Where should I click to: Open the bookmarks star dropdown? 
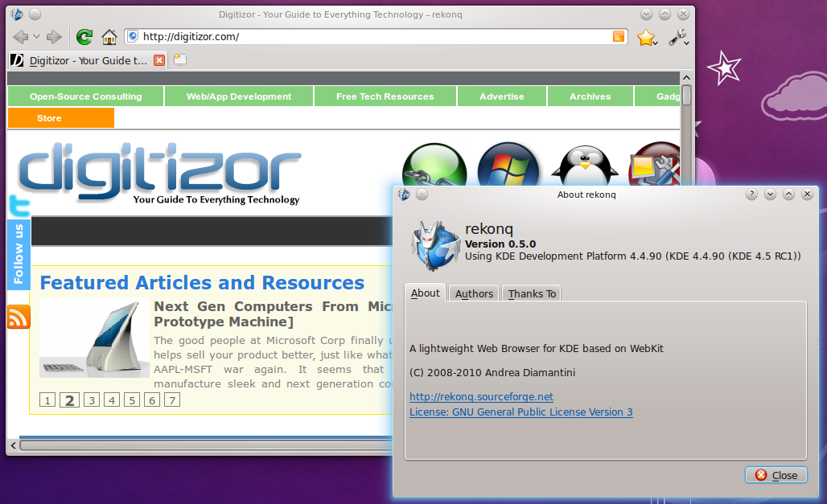(647, 38)
